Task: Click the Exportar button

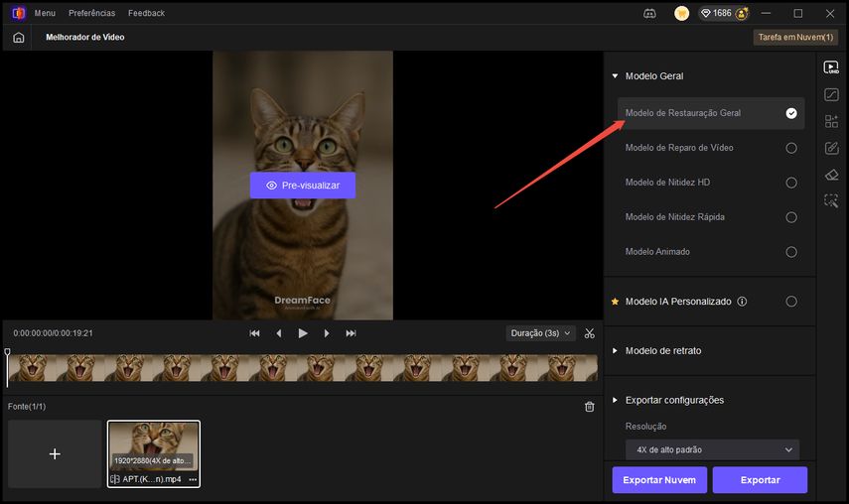Action: (x=761, y=479)
